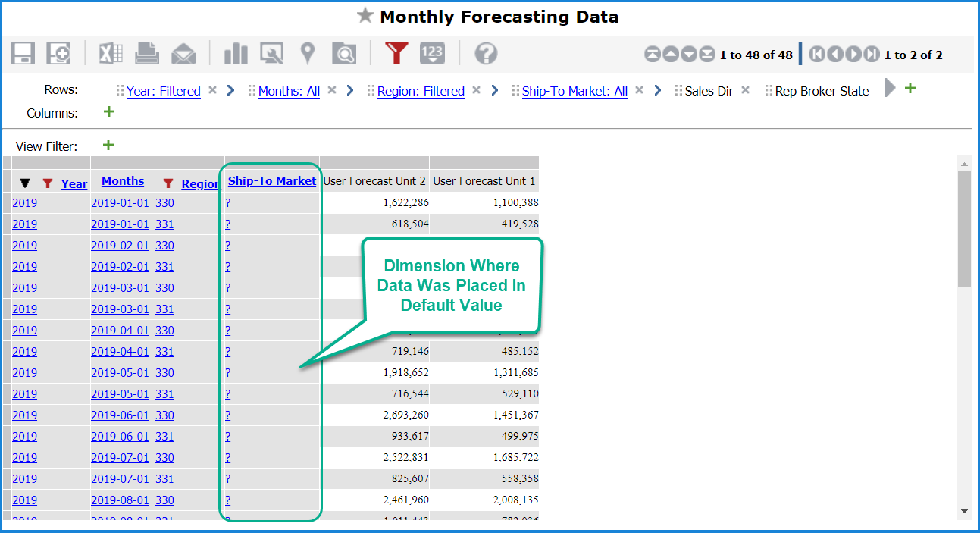Click the red funnel filter icon
980x533 pixels.
pyautogui.click(x=396, y=54)
